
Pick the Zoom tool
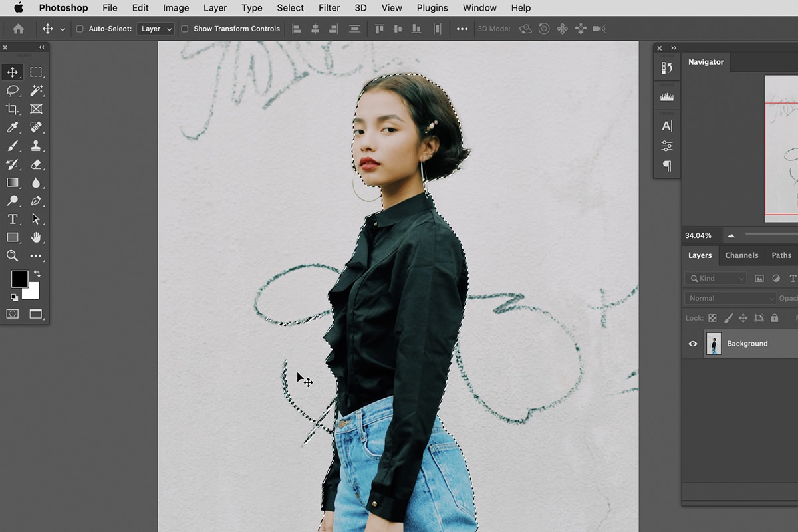[x=12, y=255]
